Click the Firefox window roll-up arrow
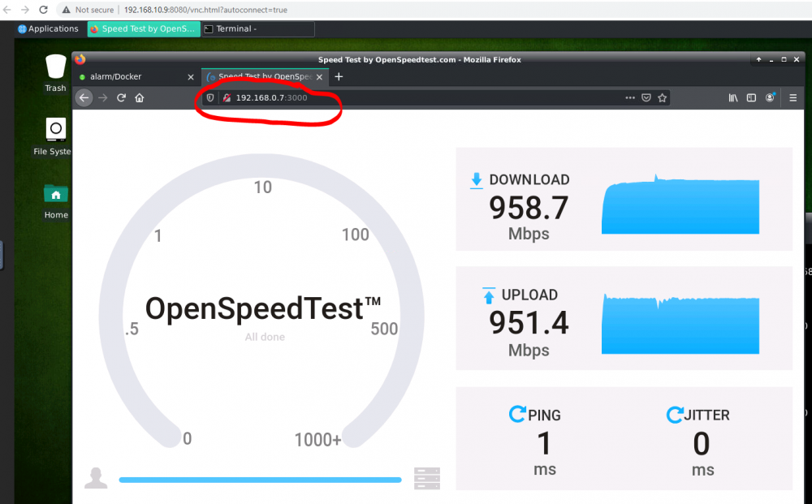Screen dimensions: 812x504 [x=758, y=59]
